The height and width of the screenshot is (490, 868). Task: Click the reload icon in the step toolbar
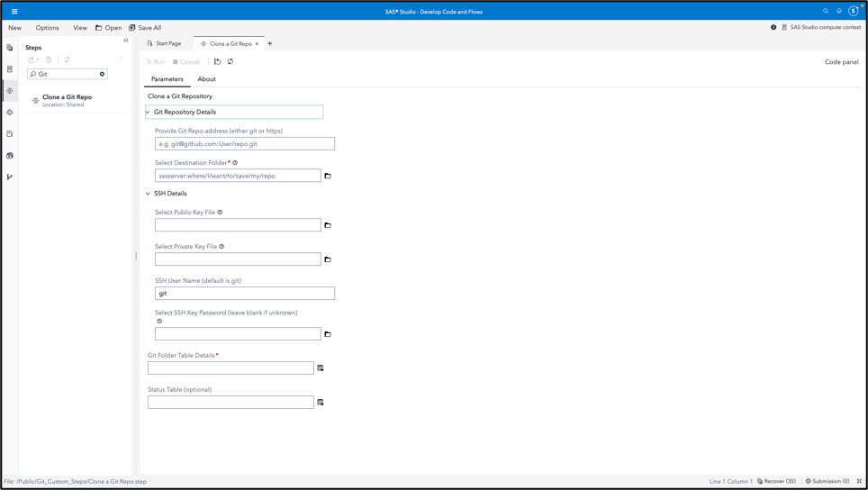click(231, 62)
